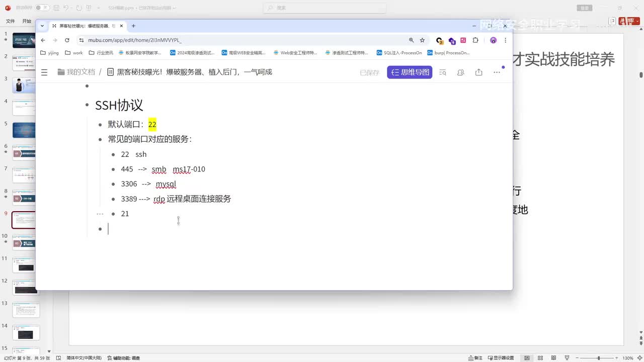Select slide 1 thumbnail

[24, 40]
